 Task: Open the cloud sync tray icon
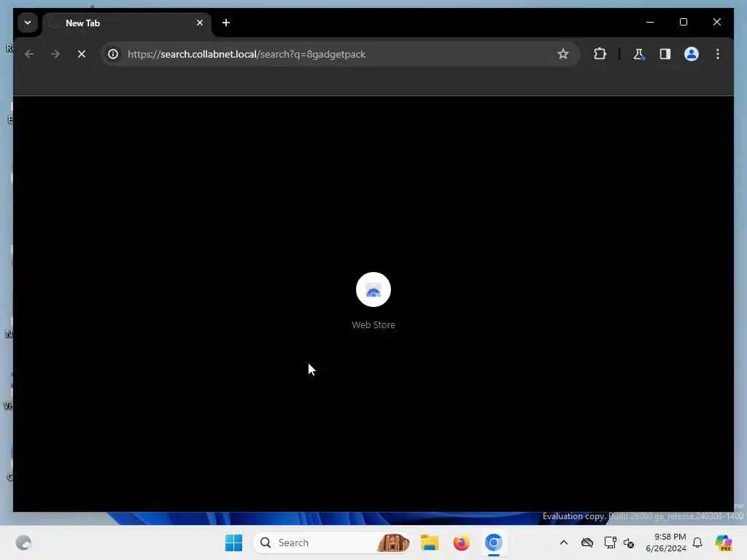click(587, 542)
